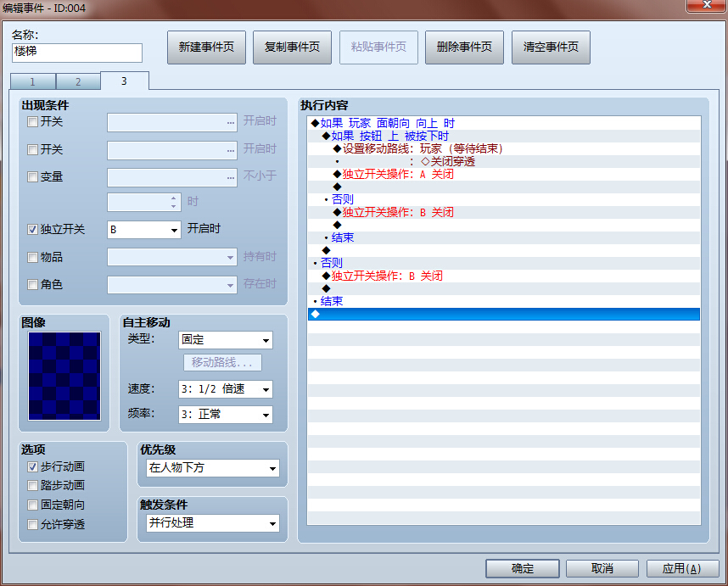
Task: Click the 删除事件页 button
Action: click(464, 47)
